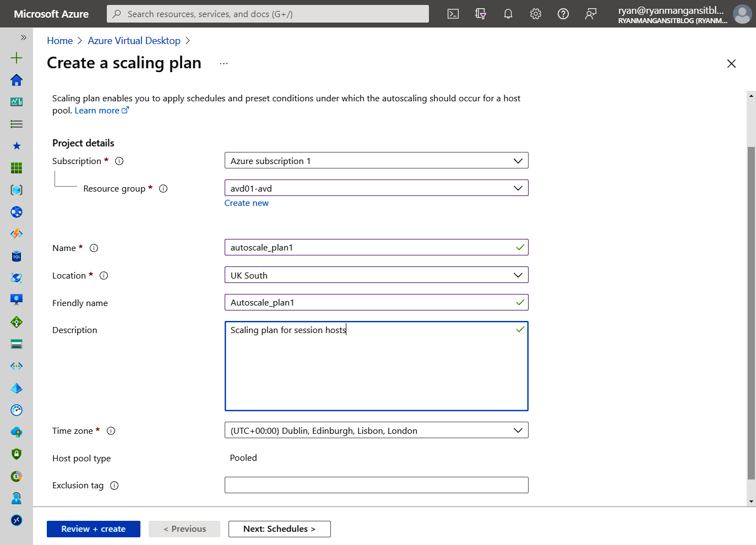Open Resource groups cube icon
756x545 pixels.
pos(17,190)
